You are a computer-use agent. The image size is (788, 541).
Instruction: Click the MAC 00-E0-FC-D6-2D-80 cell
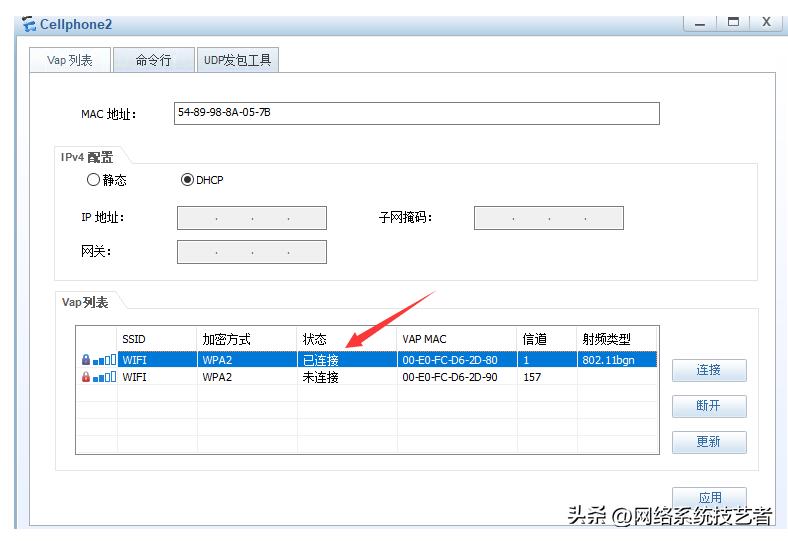tap(457, 360)
